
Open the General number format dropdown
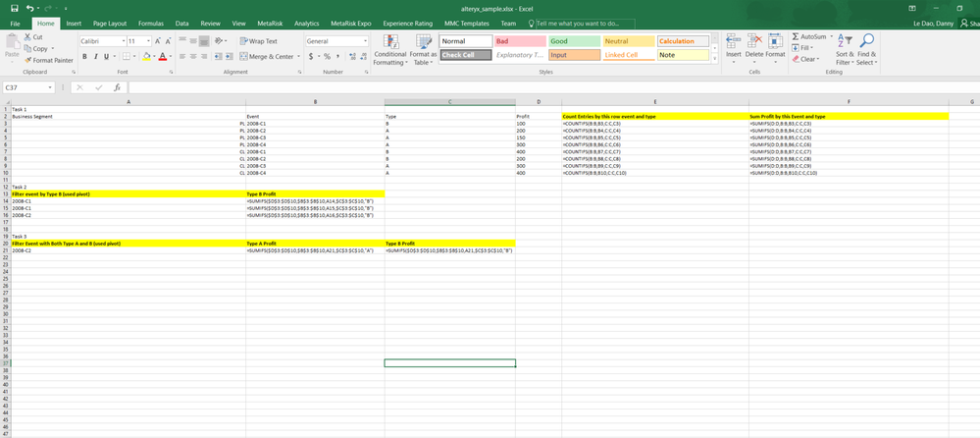click(365, 40)
